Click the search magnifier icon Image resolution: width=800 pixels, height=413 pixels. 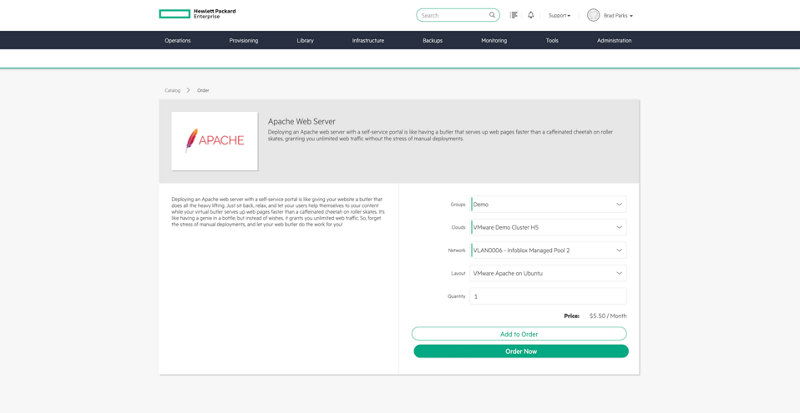coord(492,15)
